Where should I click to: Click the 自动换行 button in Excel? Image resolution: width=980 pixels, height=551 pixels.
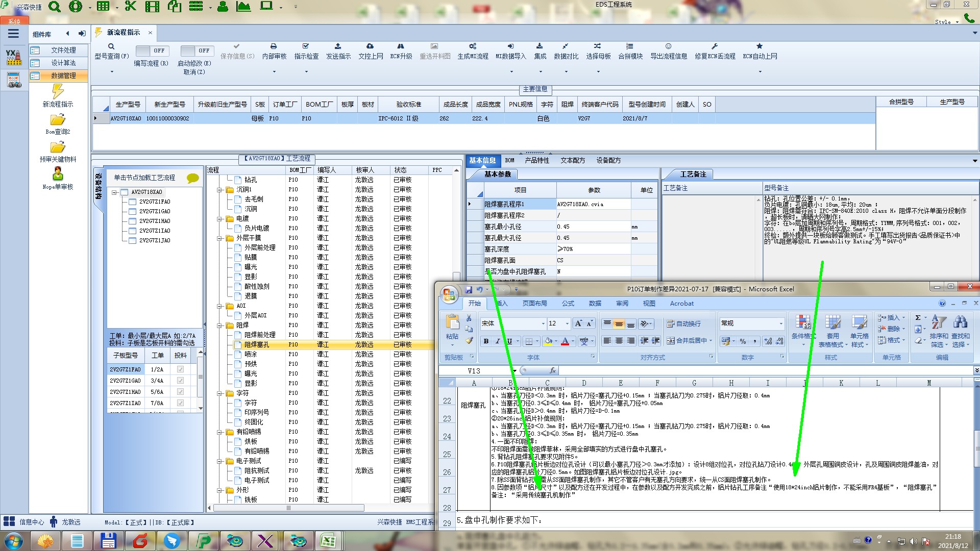point(684,323)
